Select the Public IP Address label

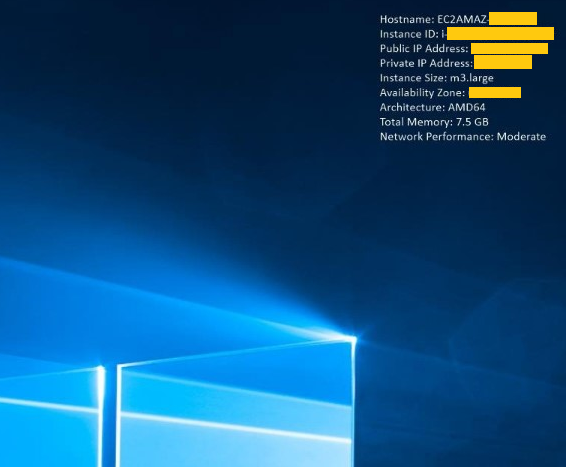pos(424,48)
